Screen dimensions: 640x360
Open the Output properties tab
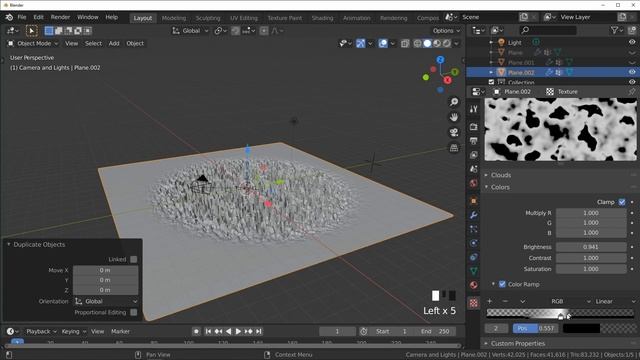point(473,141)
